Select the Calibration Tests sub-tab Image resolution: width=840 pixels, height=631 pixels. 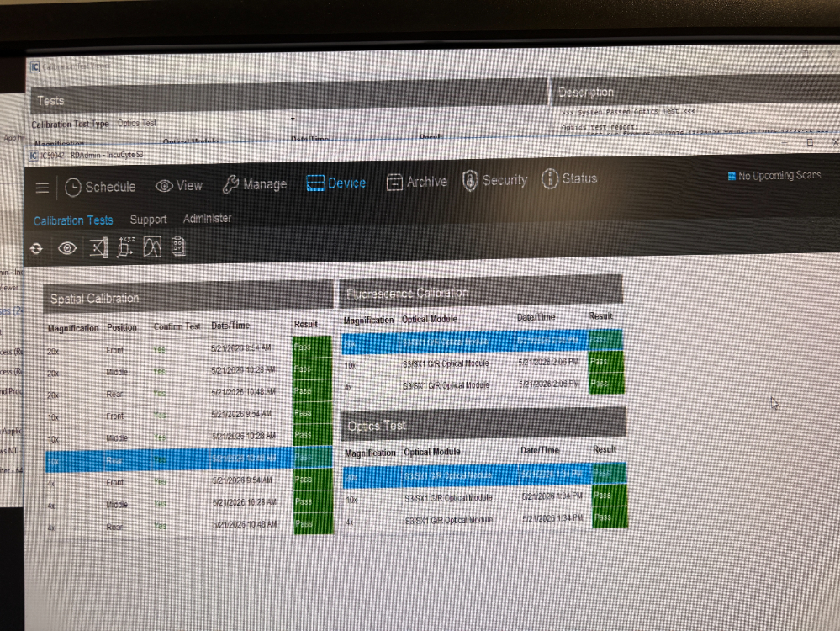73,220
